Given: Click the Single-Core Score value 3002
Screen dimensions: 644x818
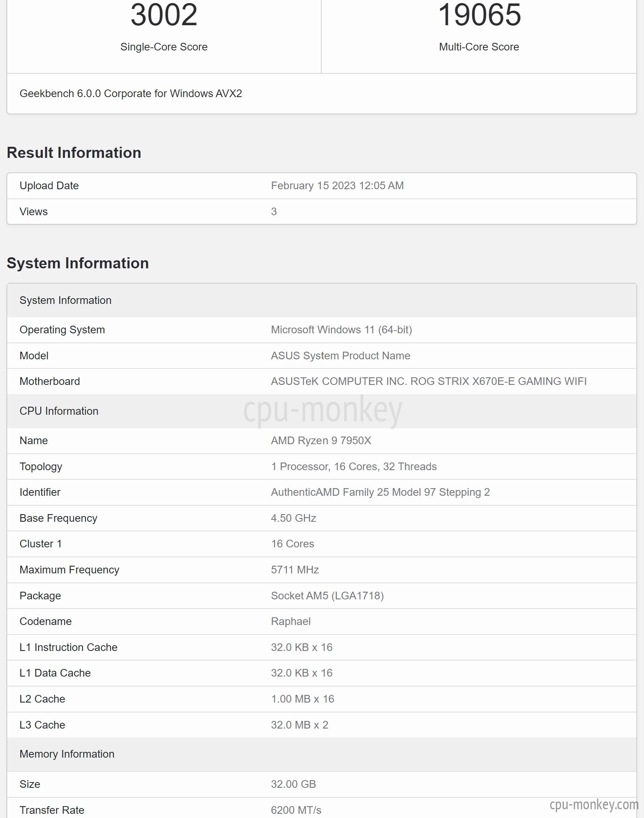Looking at the screenshot, I should 164,15.
